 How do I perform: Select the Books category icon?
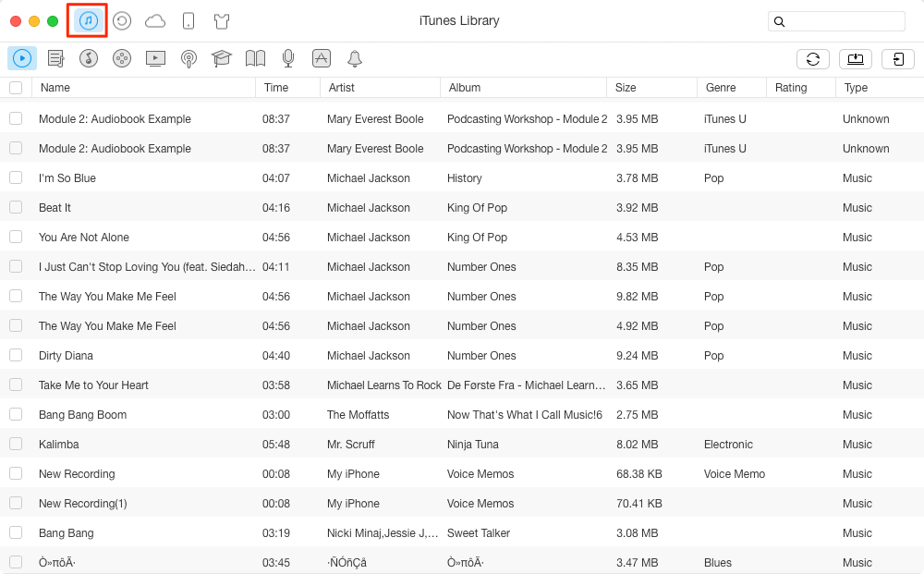[255, 58]
